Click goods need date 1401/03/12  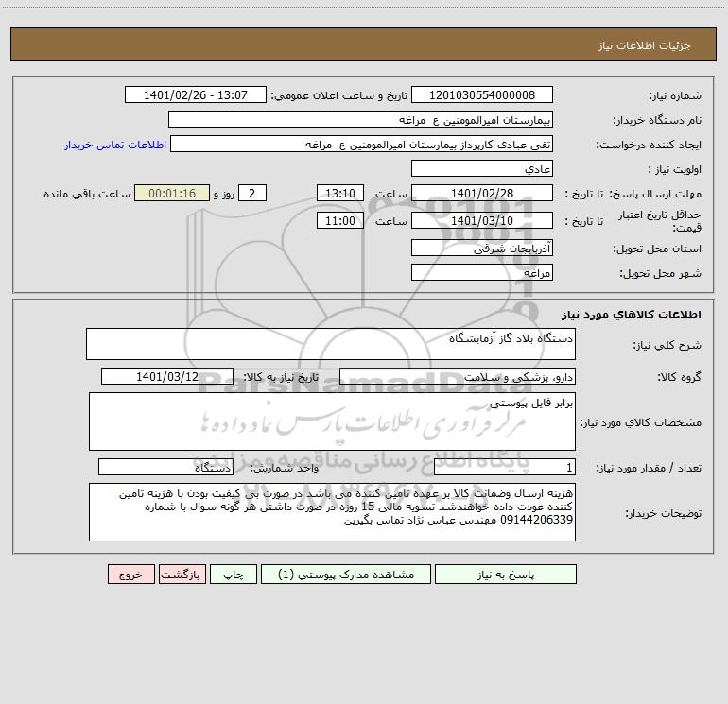pos(167,376)
